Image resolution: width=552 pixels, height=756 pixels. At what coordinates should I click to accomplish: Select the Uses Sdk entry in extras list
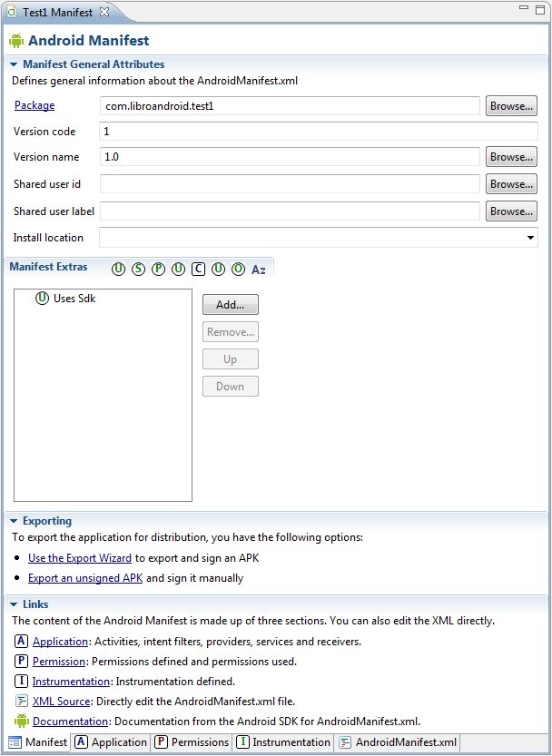click(65, 299)
